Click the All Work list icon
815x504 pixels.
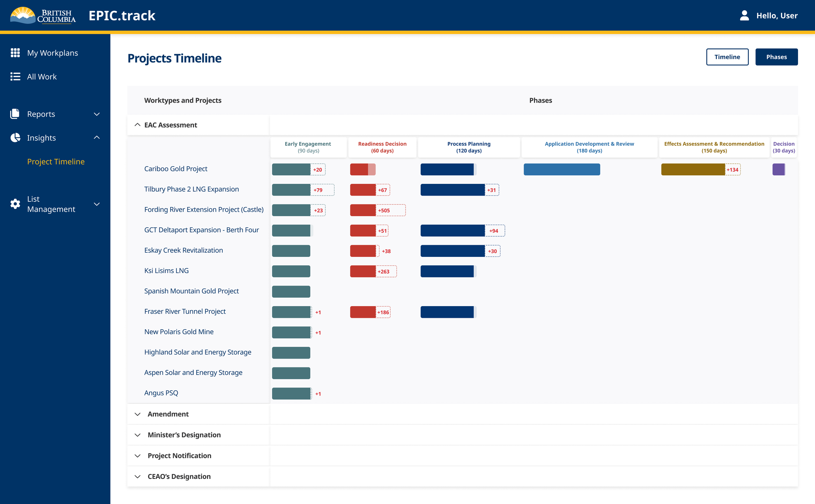click(15, 76)
